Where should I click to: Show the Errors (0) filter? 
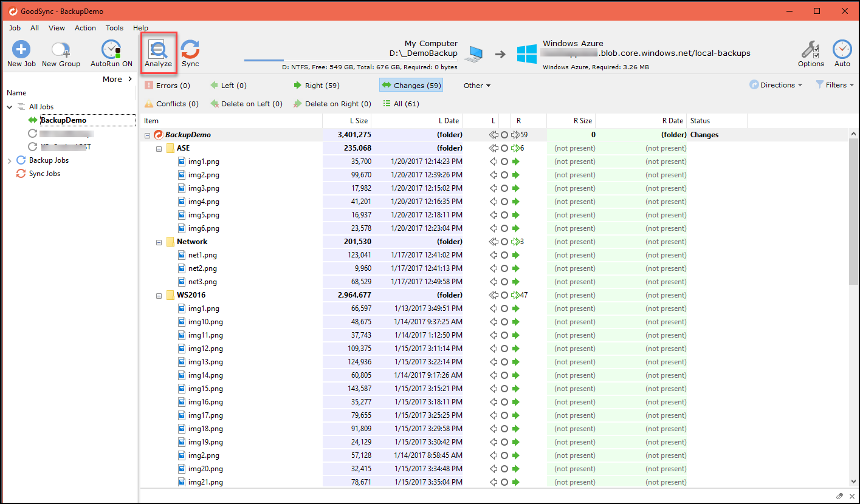point(167,86)
